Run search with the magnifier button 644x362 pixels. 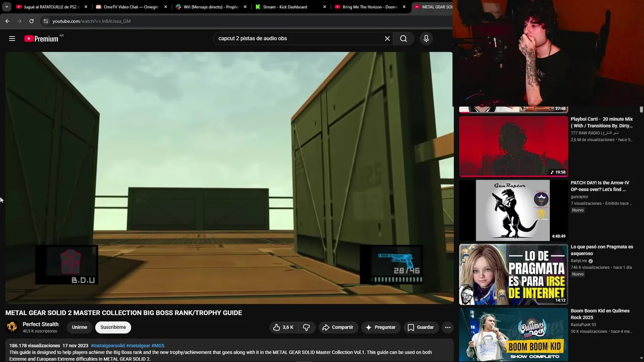coord(404,39)
